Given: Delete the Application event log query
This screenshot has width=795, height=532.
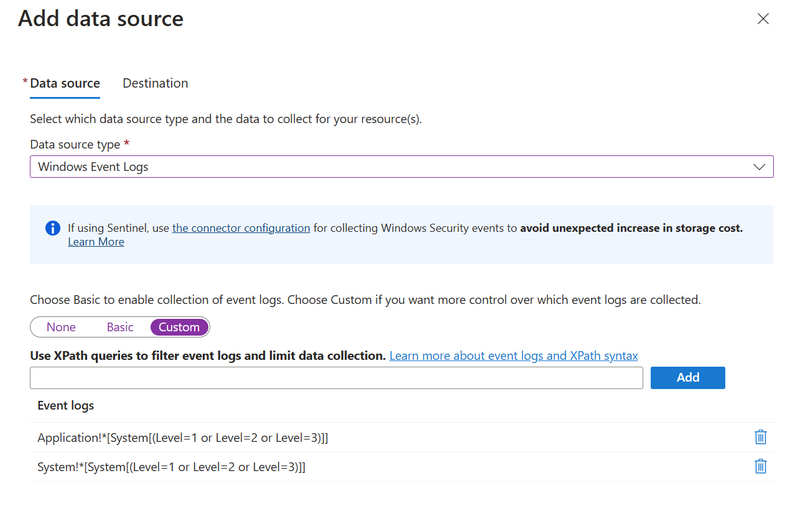Looking at the screenshot, I should pos(760,437).
